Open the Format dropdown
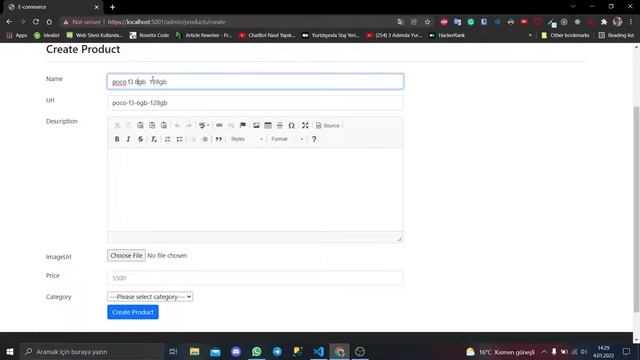Image resolution: width=640 pixels, height=360 pixels. coord(287,139)
